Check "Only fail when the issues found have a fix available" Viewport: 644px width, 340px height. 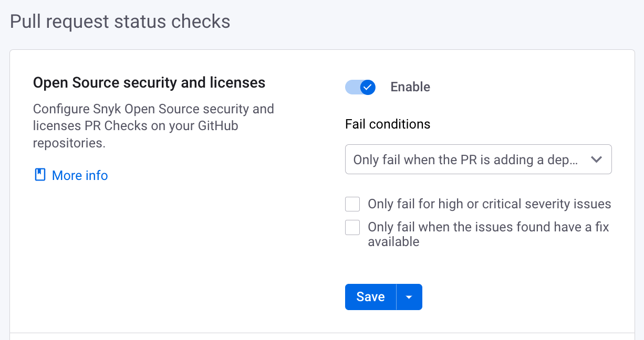coord(352,227)
